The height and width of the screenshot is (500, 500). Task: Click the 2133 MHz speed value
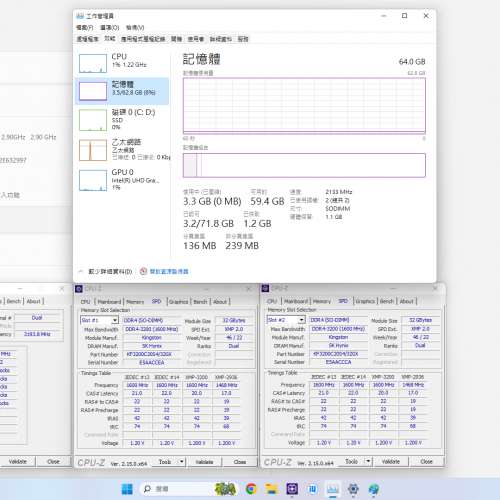[339, 192]
